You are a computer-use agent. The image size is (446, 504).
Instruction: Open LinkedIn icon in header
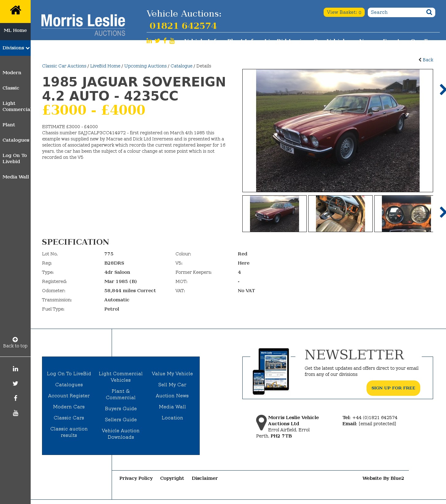coord(149,41)
